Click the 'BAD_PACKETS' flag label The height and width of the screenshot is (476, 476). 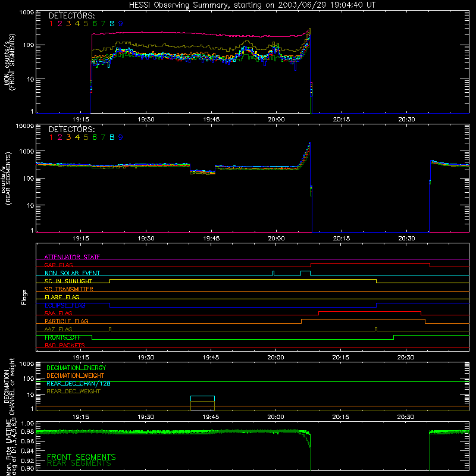pyautogui.click(x=65, y=345)
